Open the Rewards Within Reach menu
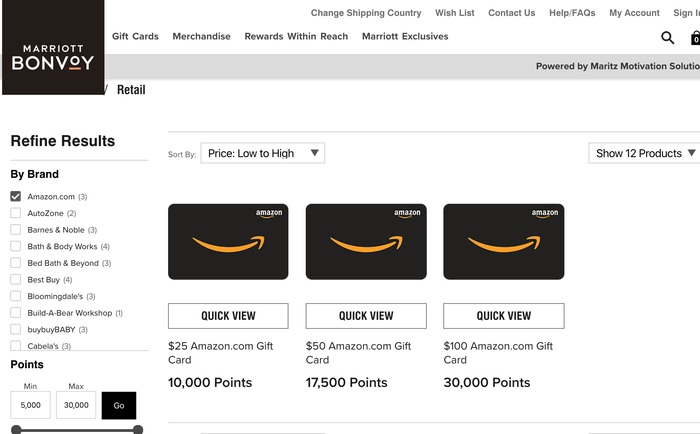Viewport: 700px width, 434px height. point(296,36)
